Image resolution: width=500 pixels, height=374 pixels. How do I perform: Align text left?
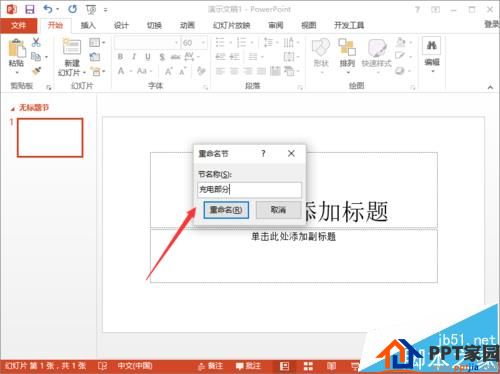pyautogui.click(x=220, y=71)
